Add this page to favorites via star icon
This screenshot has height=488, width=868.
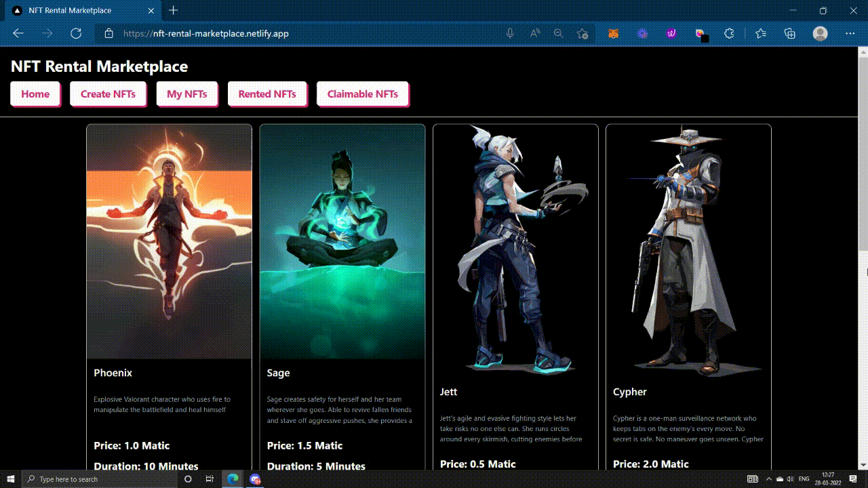582,33
